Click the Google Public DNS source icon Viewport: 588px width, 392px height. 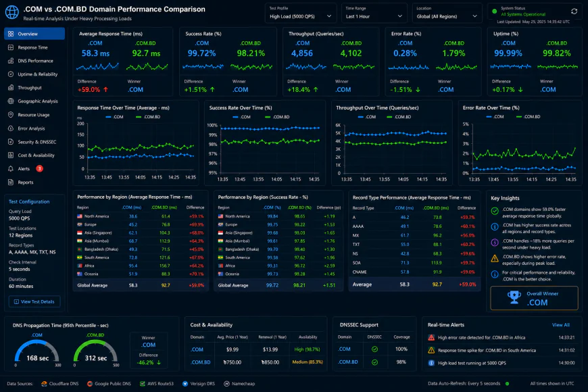tap(90, 383)
